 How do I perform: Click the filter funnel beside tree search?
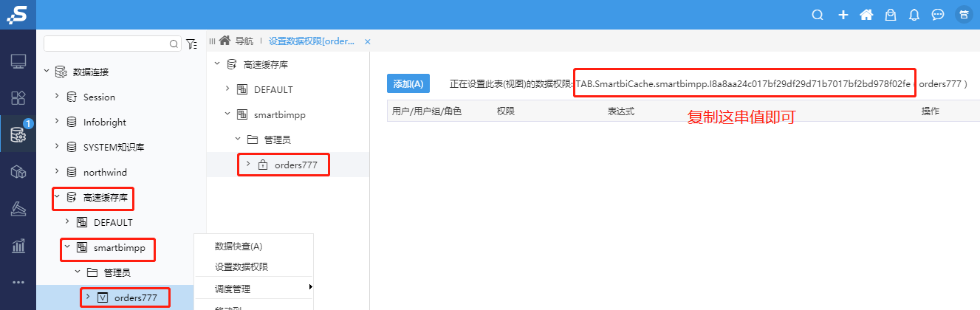pyautogui.click(x=191, y=44)
